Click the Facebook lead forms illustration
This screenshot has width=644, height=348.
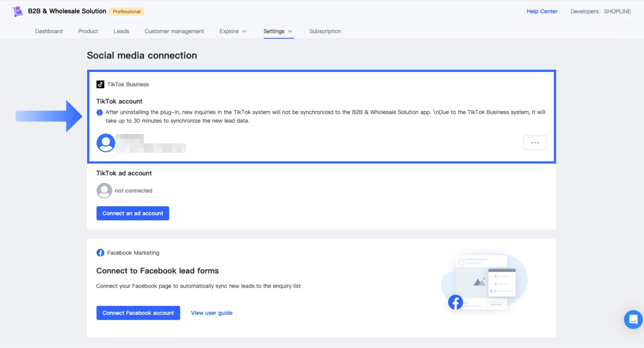(x=484, y=281)
